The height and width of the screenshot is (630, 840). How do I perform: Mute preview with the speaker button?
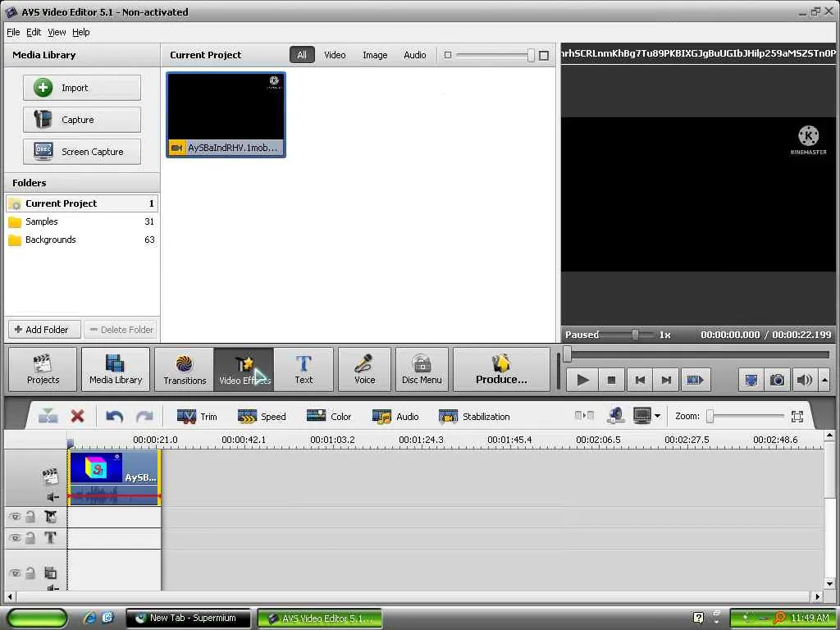tap(804, 380)
